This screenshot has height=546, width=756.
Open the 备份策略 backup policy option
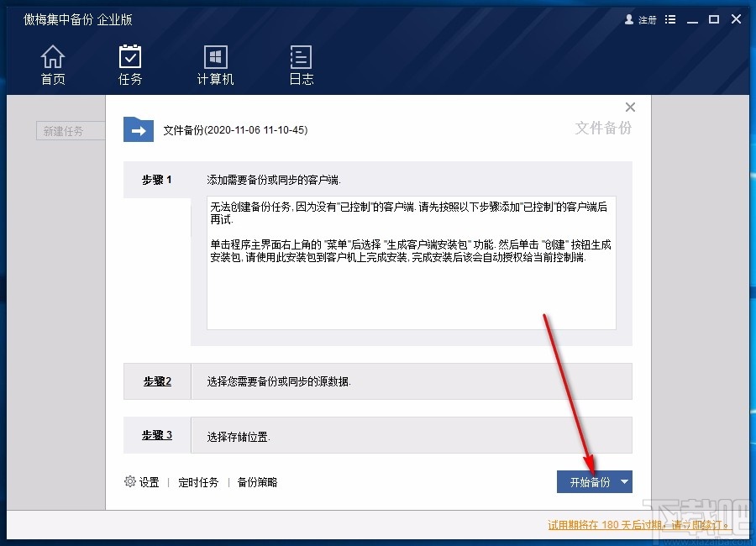click(258, 482)
